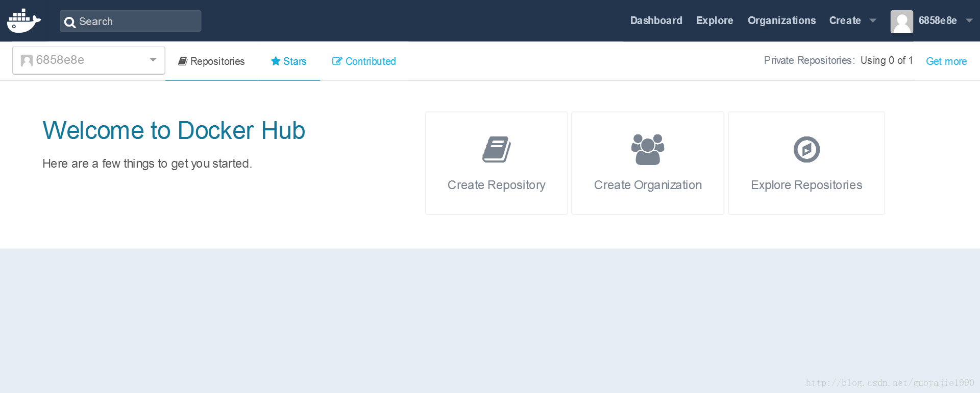Viewport: 980px width, 393px height.
Task: Click the Create Organization people icon
Action: [x=648, y=149]
